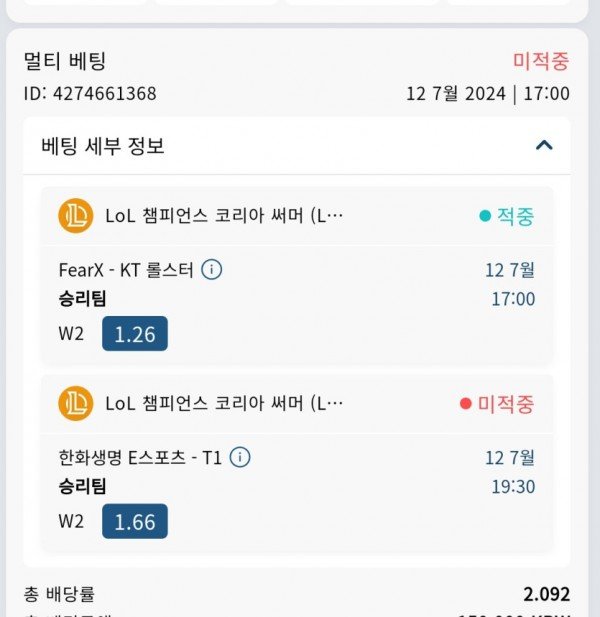Open info icon next to 한화생명 E스포츠 - T1
The height and width of the screenshot is (617, 600).
point(240,457)
